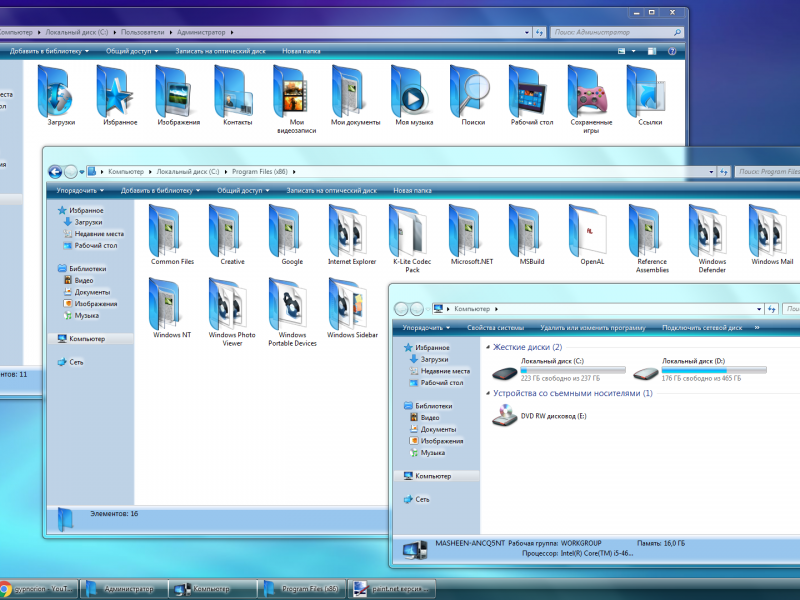Open Добавить в библиотеку in Program Files window
The width and height of the screenshot is (800, 600).
[x=160, y=190]
